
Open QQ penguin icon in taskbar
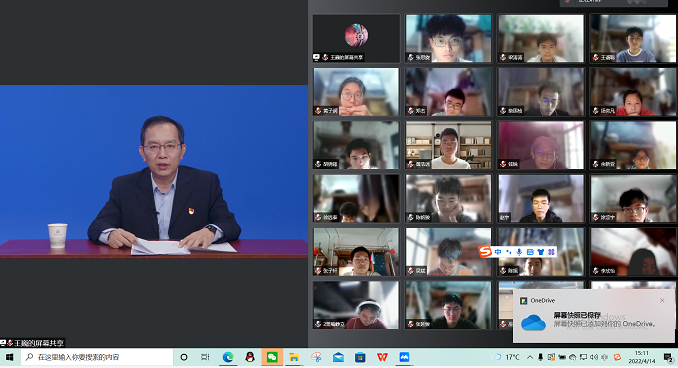(250, 357)
